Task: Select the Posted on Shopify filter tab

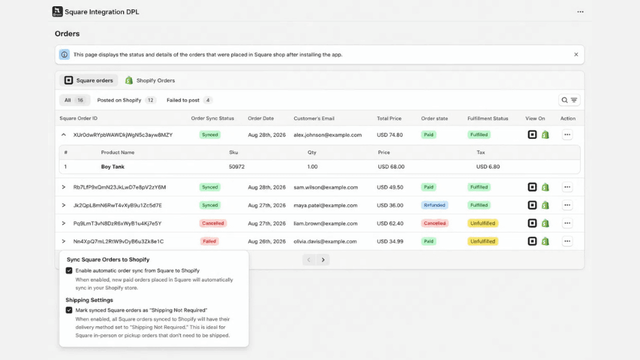Action: 126,100
